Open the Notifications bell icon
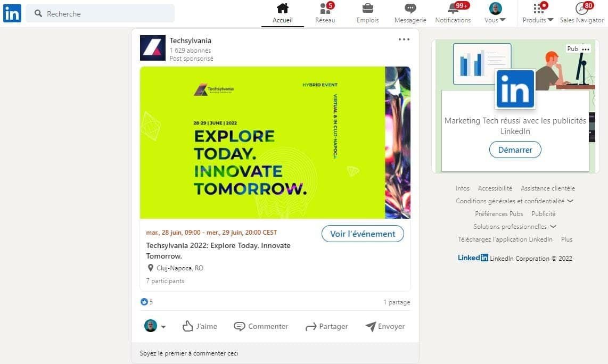Viewport: 608px width, 364px height. pos(453,8)
